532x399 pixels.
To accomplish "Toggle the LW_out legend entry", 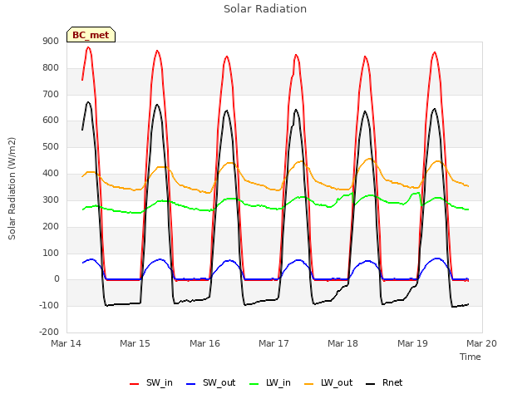I will (328, 383).
